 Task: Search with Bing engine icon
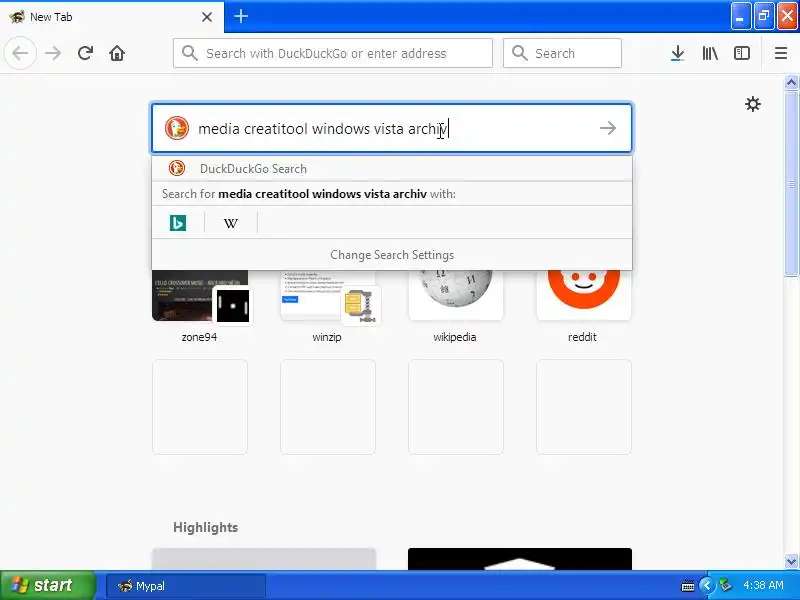pos(178,223)
